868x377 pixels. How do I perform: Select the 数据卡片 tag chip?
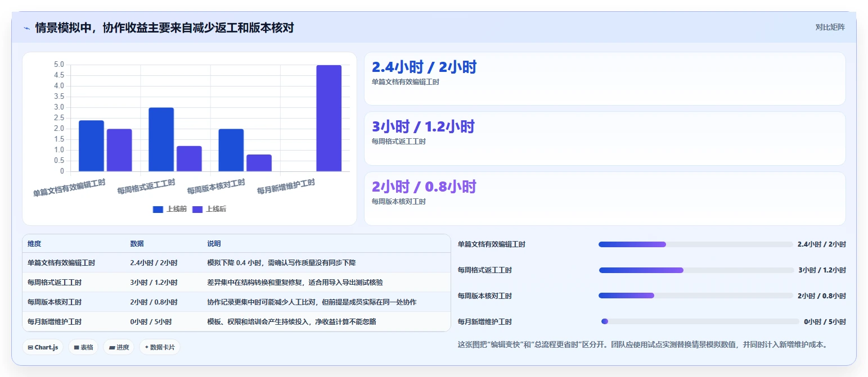pos(160,347)
